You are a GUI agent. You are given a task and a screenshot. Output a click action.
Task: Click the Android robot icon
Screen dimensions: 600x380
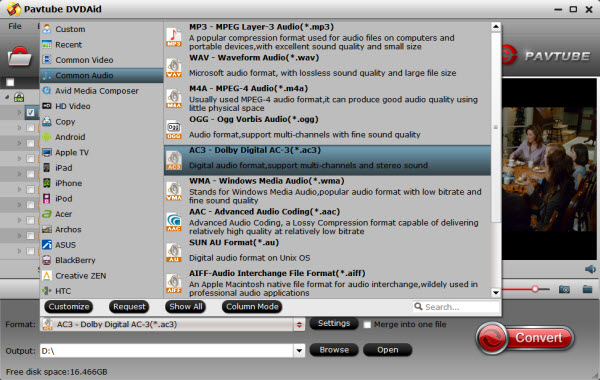click(x=47, y=137)
